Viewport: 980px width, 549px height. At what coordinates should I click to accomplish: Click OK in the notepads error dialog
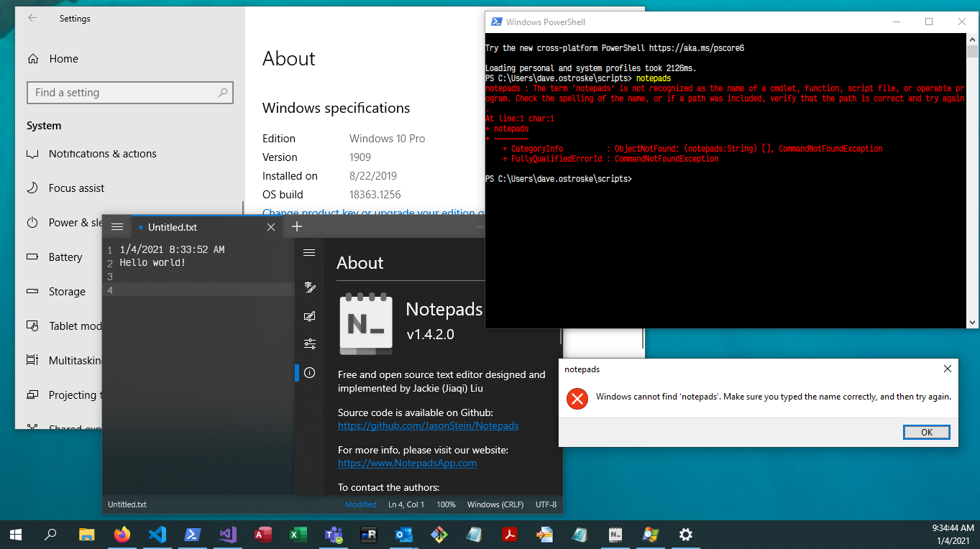(x=927, y=432)
